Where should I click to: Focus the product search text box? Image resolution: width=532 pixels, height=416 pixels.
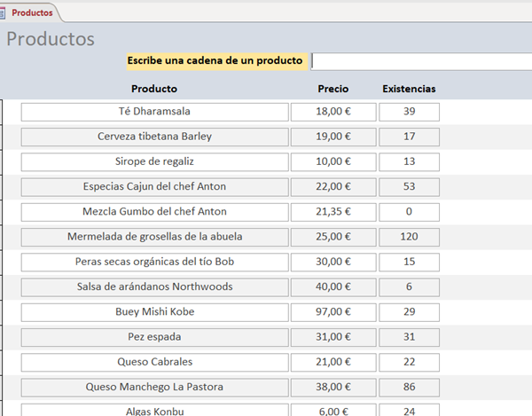pyautogui.click(x=421, y=60)
